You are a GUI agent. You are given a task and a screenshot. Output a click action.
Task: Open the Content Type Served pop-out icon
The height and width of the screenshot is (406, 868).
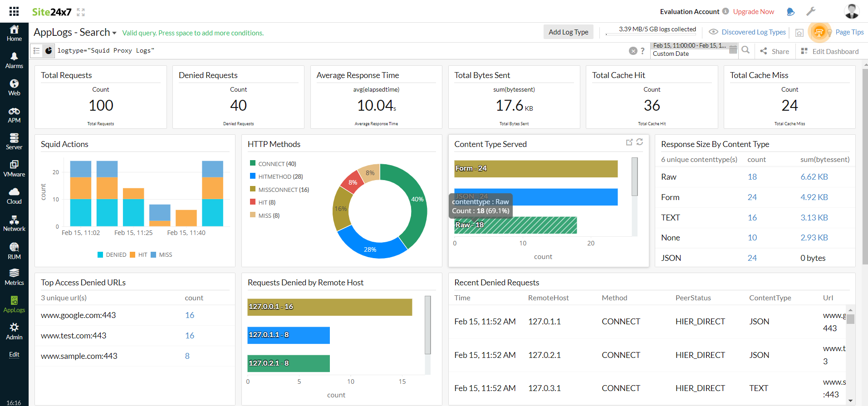[x=629, y=142]
